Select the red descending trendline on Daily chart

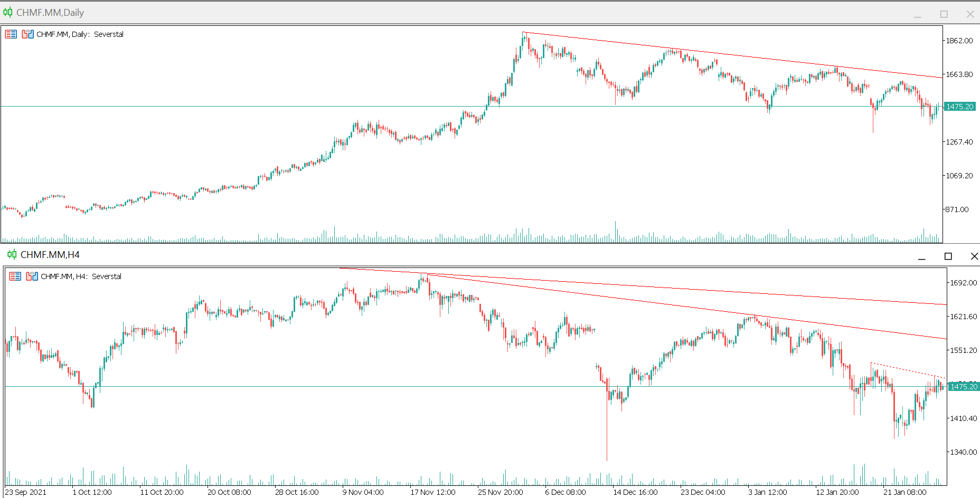coord(733,55)
